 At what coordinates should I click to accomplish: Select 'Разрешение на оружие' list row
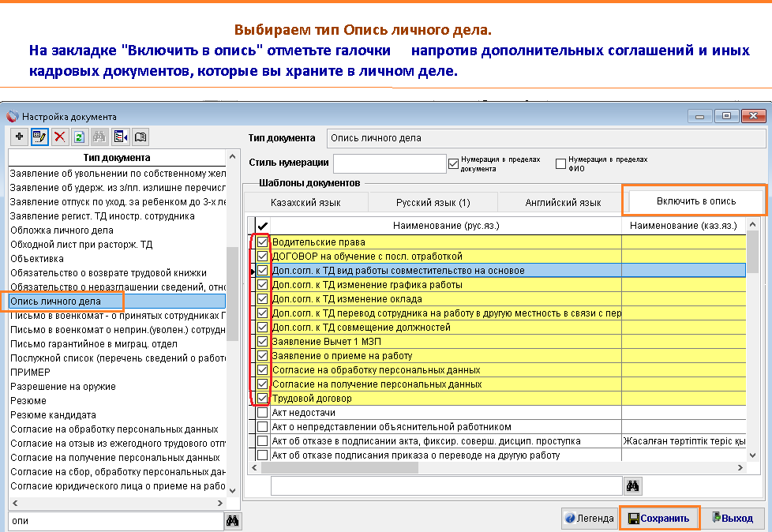[x=117, y=387]
